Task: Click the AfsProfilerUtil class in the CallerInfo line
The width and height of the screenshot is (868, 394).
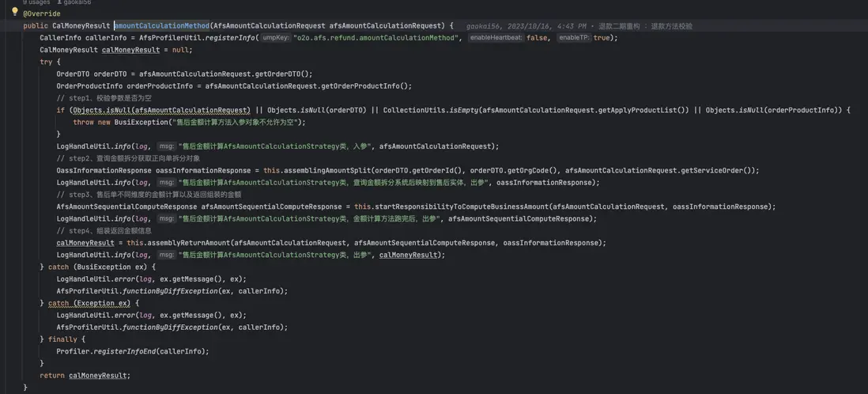Action: (172, 38)
